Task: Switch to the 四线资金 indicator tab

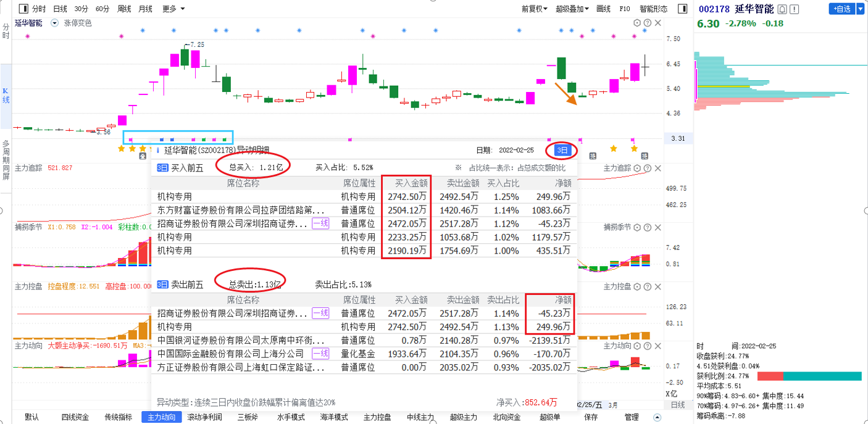Action: 75,417
